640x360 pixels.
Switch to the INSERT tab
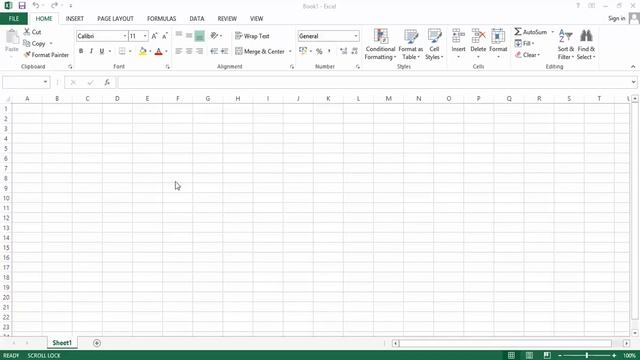75,18
